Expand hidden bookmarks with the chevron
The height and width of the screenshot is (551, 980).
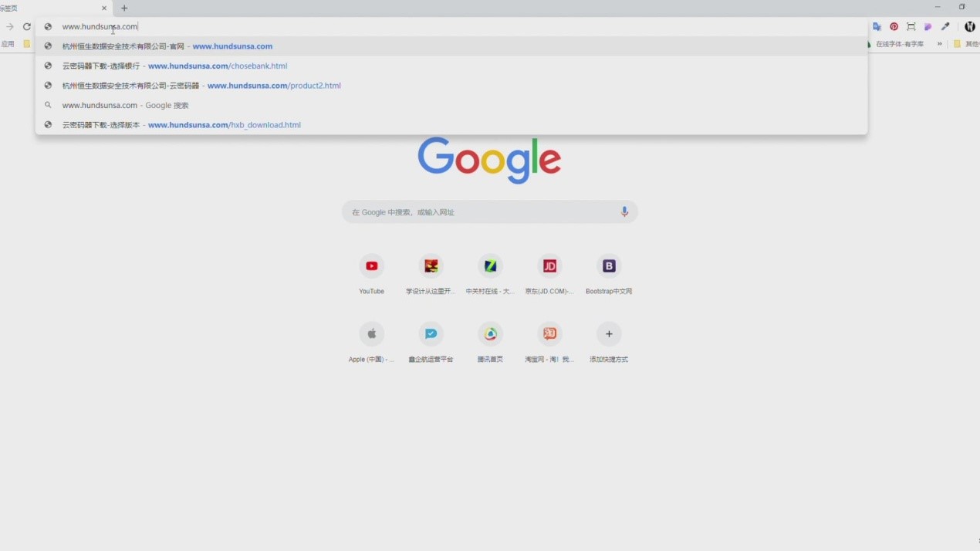point(939,44)
